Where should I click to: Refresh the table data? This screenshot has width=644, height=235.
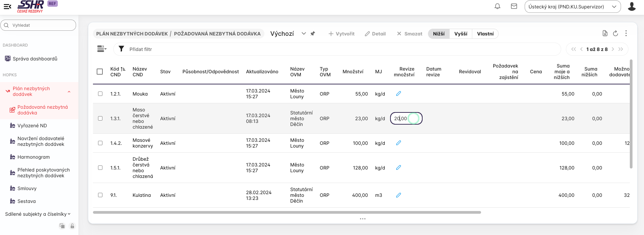(615, 33)
